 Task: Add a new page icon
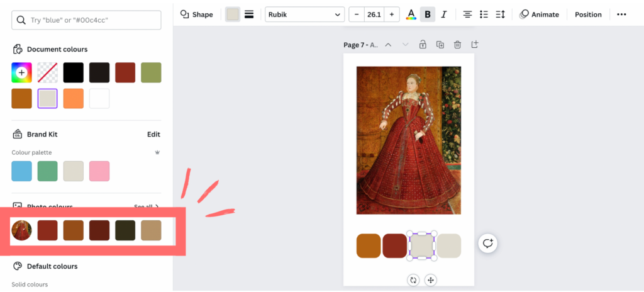(x=475, y=45)
